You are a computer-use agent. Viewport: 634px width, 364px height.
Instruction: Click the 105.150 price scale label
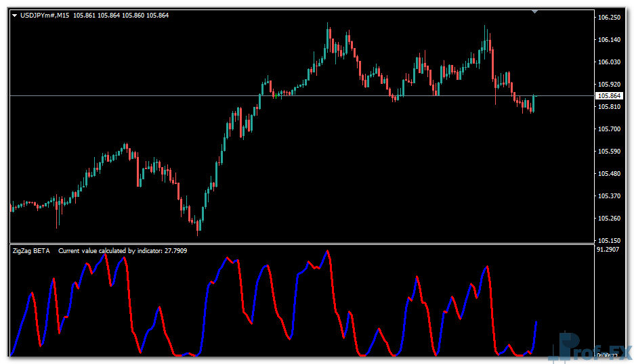[x=610, y=241]
